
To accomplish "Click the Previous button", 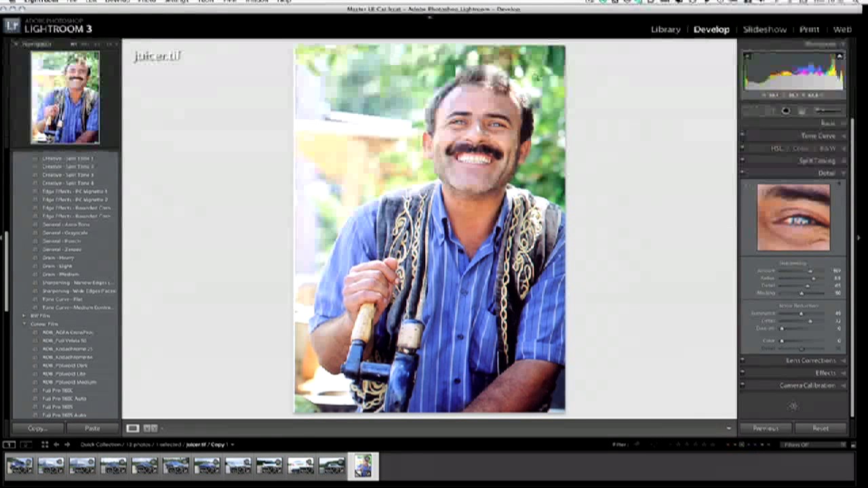I will tap(766, 428).
